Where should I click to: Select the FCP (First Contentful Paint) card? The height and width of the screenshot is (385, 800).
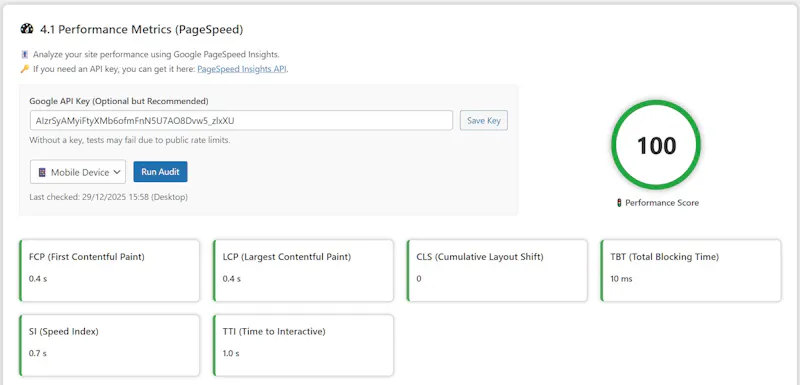pyautogui.click(x=109, y=270)
